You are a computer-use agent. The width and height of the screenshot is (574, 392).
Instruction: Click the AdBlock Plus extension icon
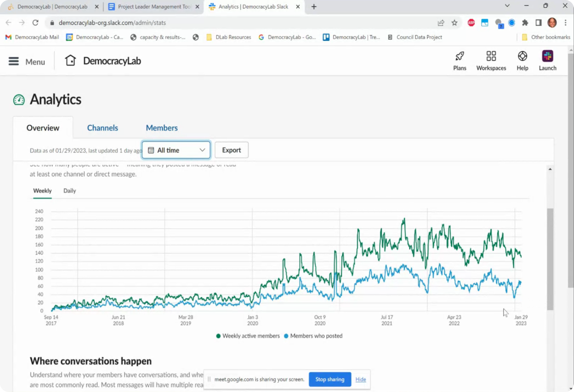[471, 23]
